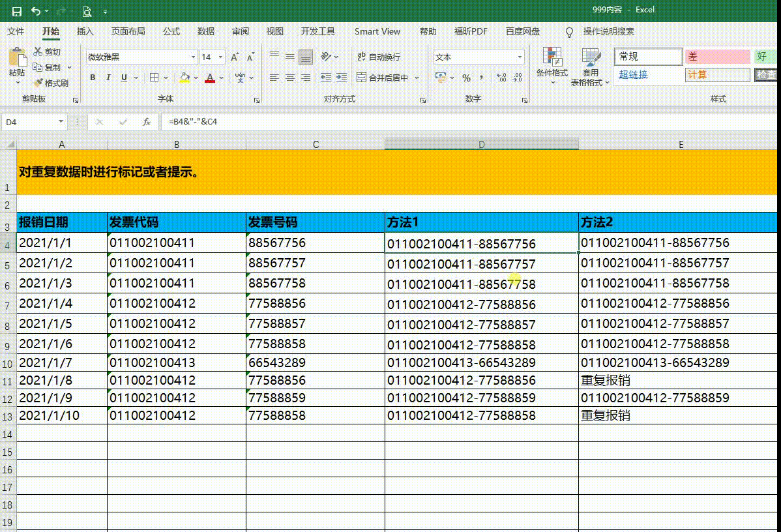Copy selection with the 复制 button
Viewport: 781px width, 532px height.
tap(48, 67)
